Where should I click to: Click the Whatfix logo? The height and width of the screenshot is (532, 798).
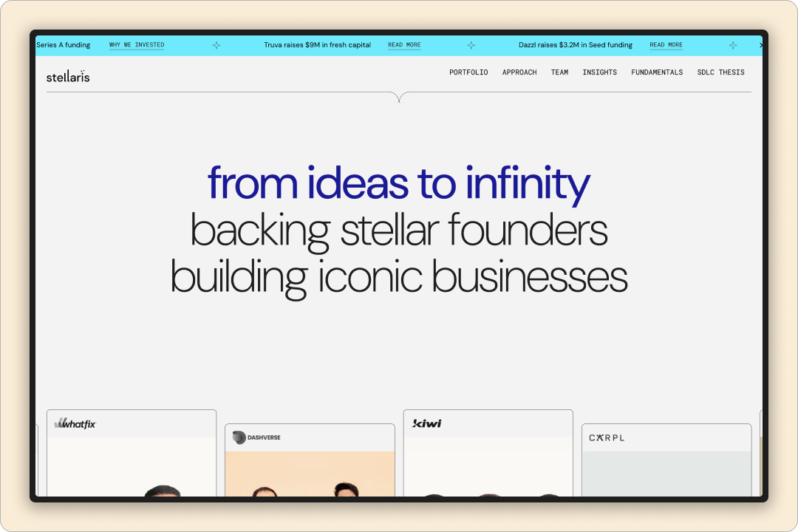click(x=75, y=423)
